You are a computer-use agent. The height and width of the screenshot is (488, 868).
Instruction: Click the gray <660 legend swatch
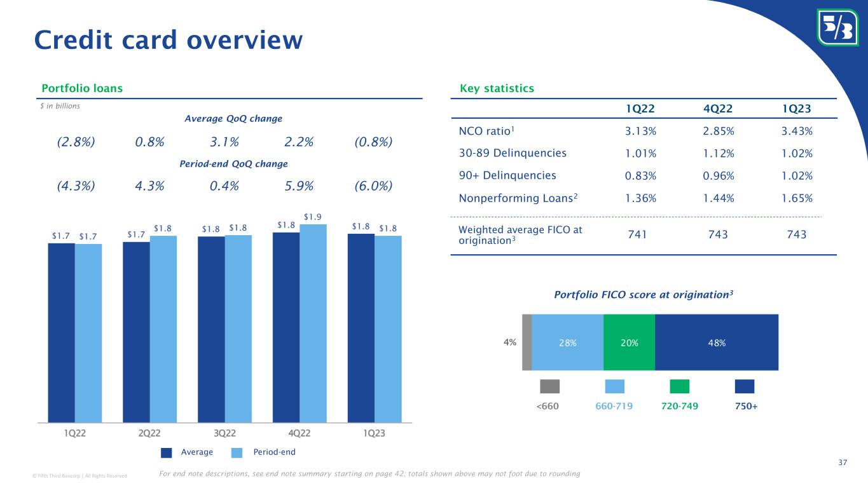point(549,386)
